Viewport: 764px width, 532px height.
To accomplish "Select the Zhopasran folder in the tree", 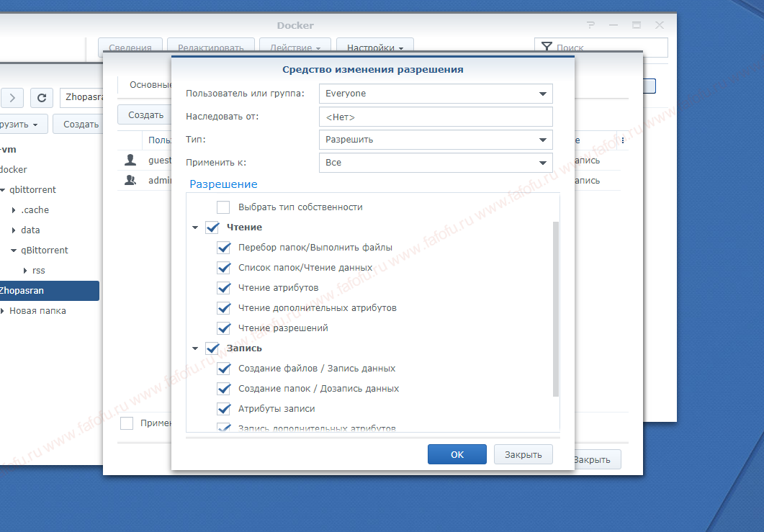I will pyautogui.click(x=49, y=291).
